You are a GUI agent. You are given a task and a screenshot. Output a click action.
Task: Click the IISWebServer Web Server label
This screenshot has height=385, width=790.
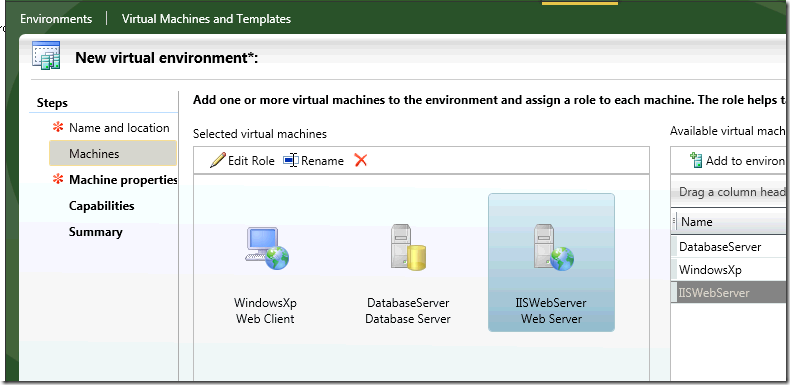click(x=551, y=311)
